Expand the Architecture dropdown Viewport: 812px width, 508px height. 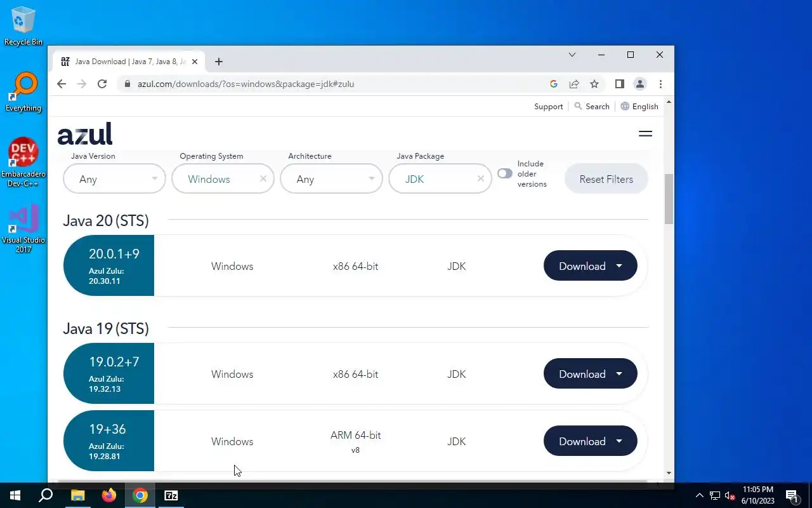[x=331, y=179]
